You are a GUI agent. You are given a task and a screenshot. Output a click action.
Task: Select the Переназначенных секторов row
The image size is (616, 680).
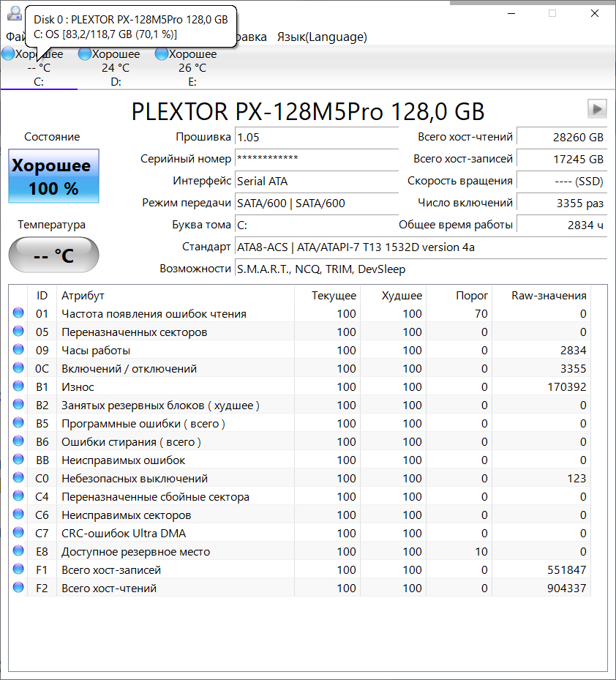click(x=299, y=332)
